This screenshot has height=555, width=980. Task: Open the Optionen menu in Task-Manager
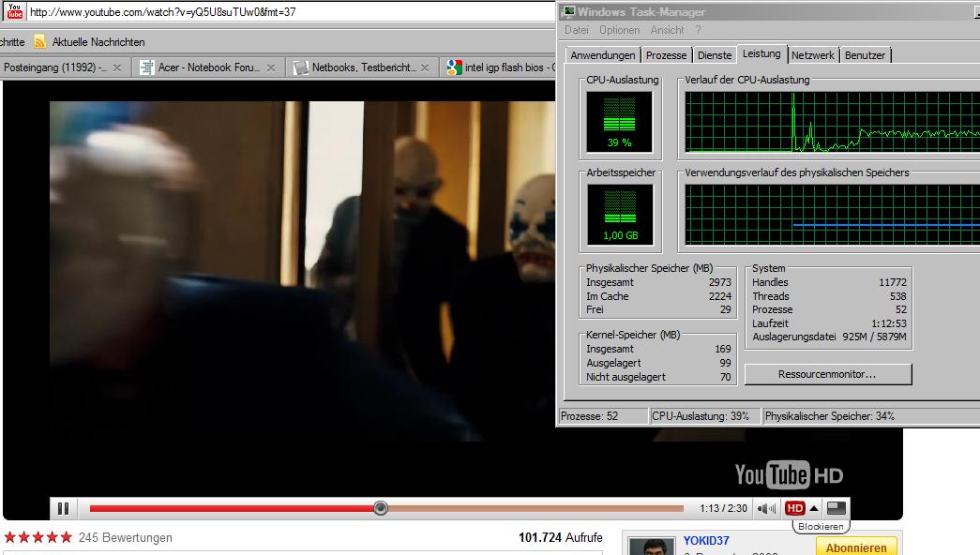click(619, 30)
